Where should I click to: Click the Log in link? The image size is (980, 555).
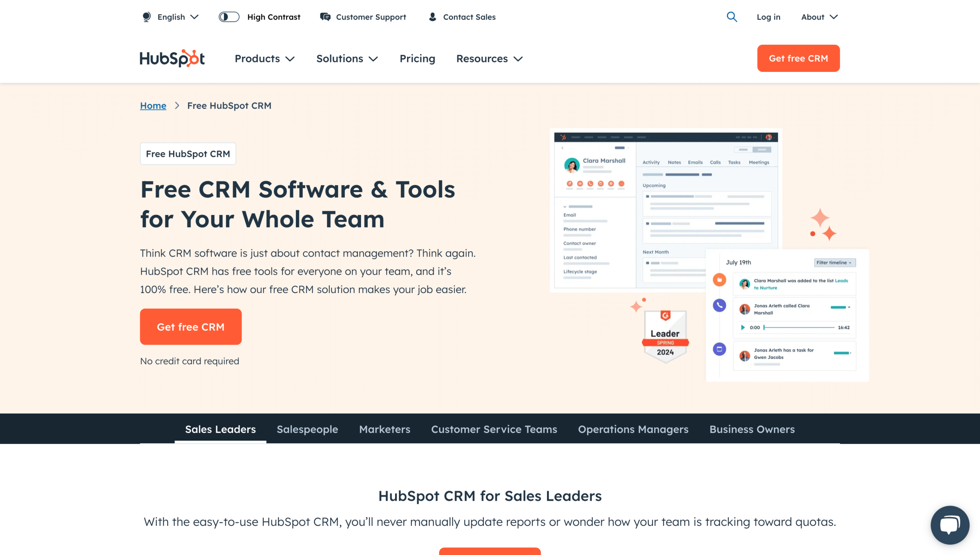[x=768, y=17]
